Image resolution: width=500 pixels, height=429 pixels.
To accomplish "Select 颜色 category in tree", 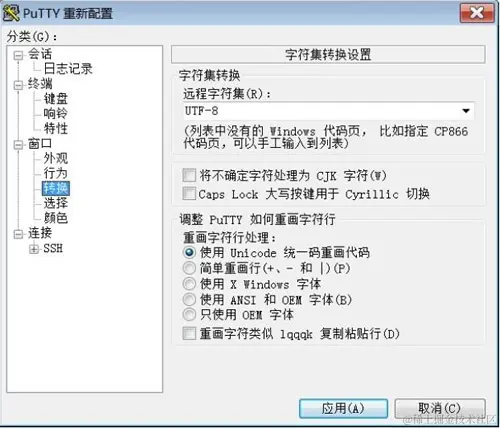I will tap(56, 218).
